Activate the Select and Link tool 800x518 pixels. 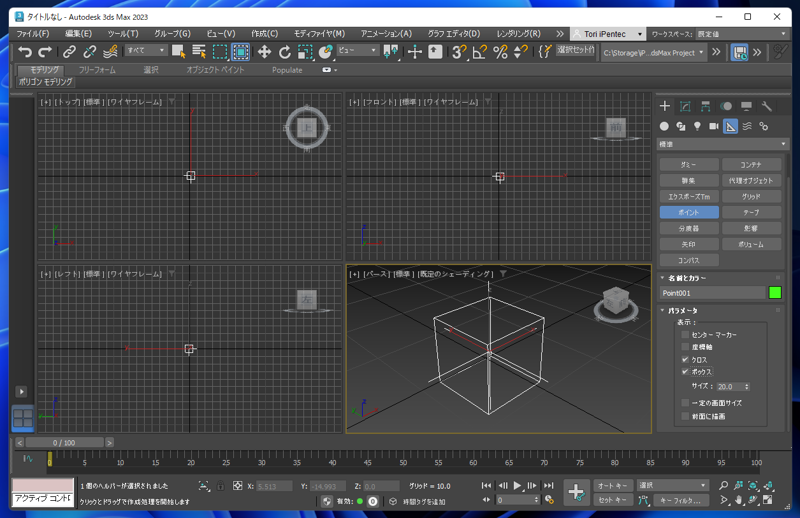[x=69, y=52]
